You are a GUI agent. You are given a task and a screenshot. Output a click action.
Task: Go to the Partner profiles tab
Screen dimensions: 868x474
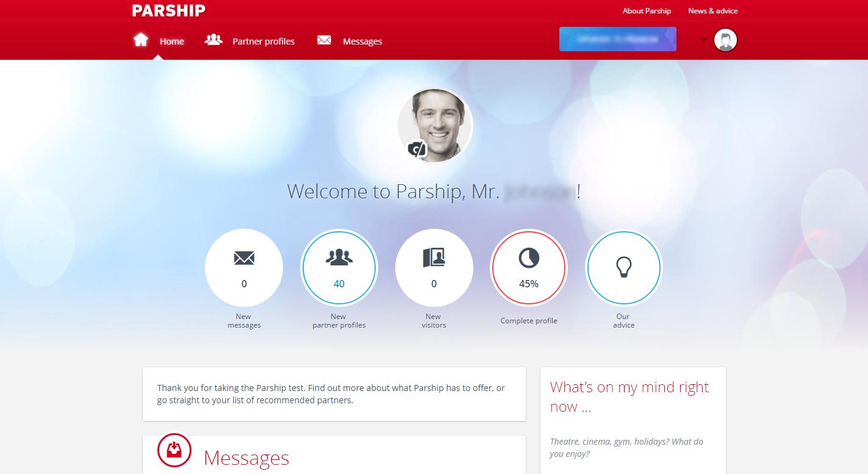(x=249, y=41)
